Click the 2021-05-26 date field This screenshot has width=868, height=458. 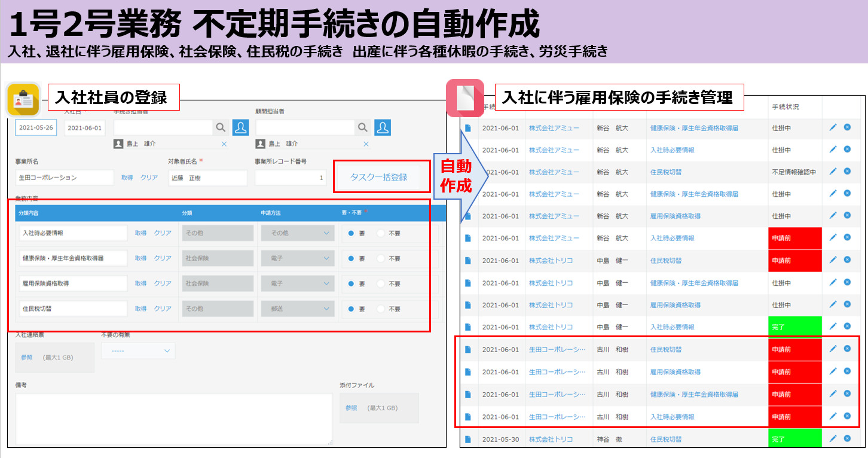36,128
